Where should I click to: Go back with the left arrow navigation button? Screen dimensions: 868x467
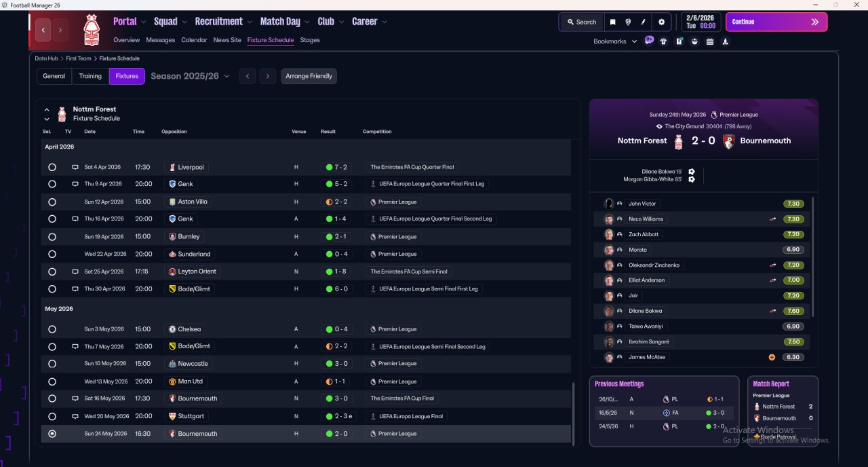point(43,30)
